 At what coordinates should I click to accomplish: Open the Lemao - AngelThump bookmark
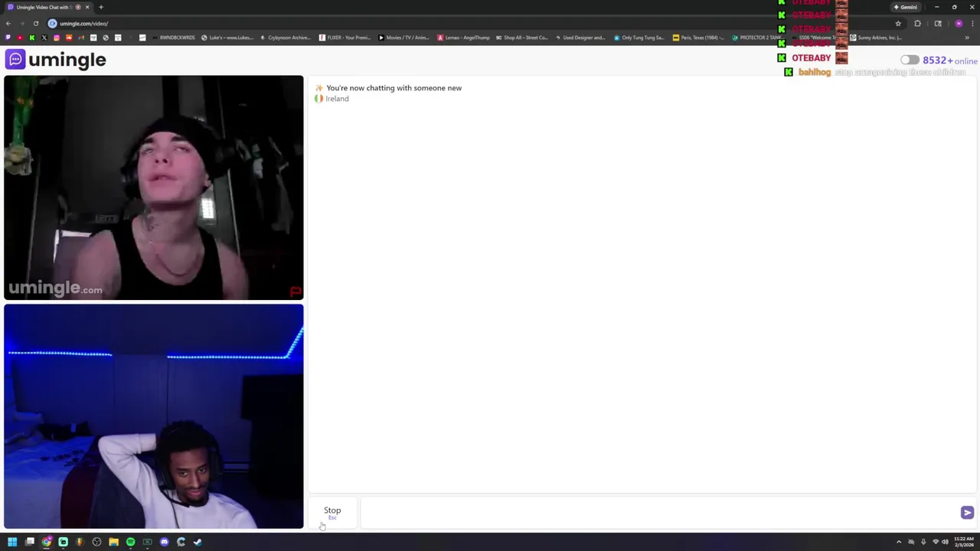click(x=463, y=37)
